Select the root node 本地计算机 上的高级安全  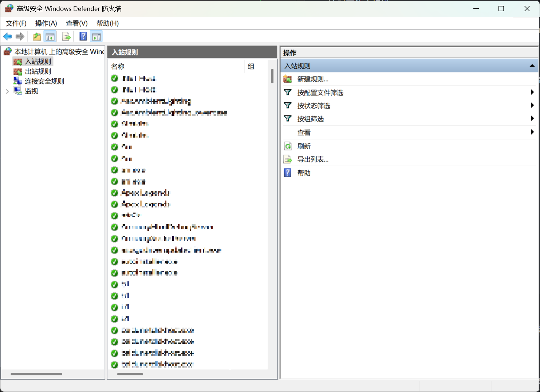pos(59,52)
